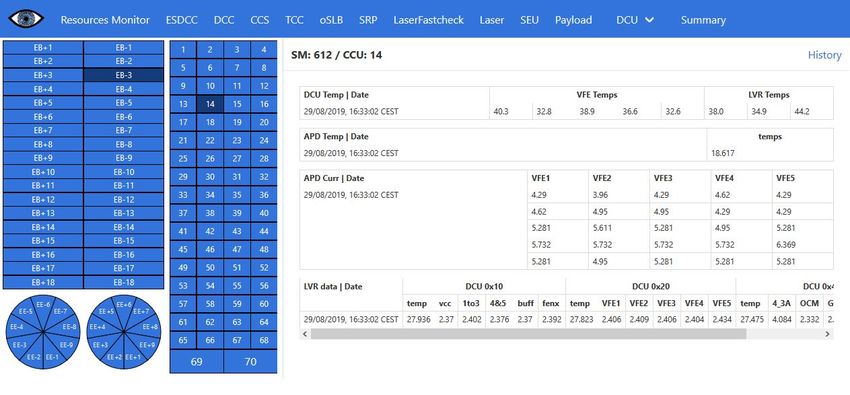Pick supermodule EB-6
This screenshot has height=395, width=850.
click(x=124, y=116)
